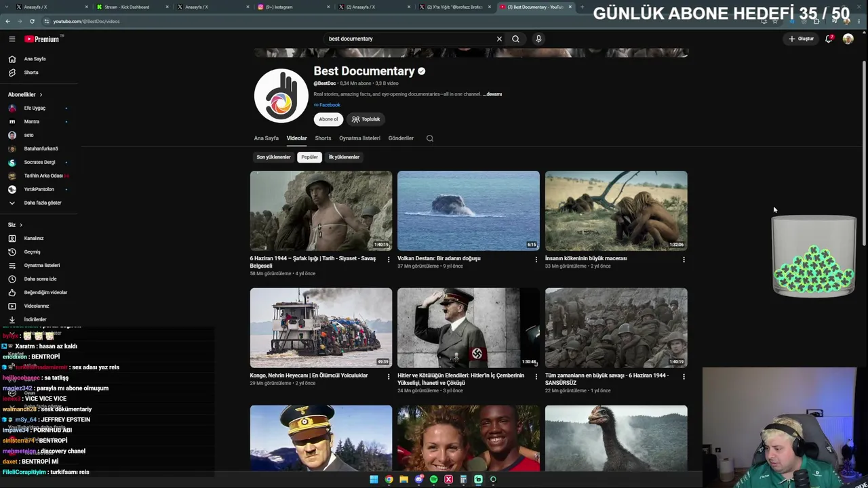The width and height of the screenshot is (868, 488).
Task: Open options menu for 6 Haziran 1944 – Şafak Işığı video
Action: click(x=389, y=259)
